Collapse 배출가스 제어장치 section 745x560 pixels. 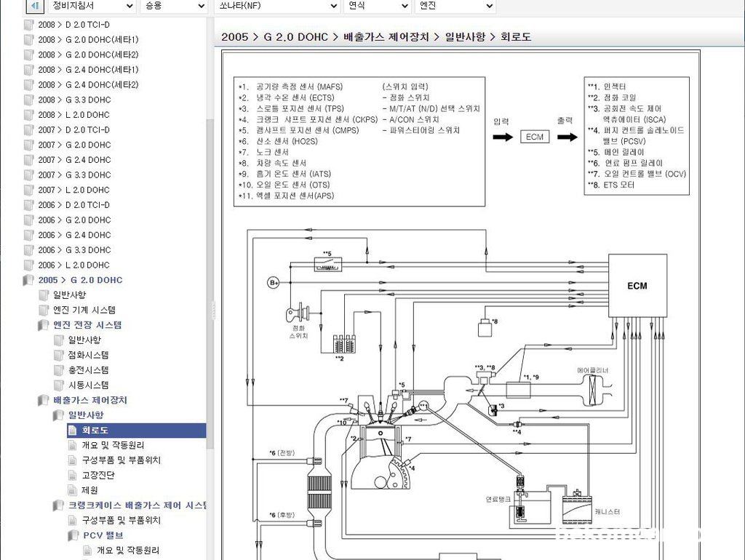[x=90, y=400]
